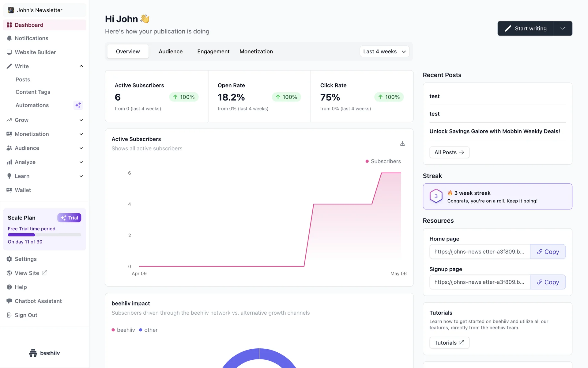Click the Wallet sidebar item
The height and width of the screenshot is (368, 588).
tap(23, 190)
